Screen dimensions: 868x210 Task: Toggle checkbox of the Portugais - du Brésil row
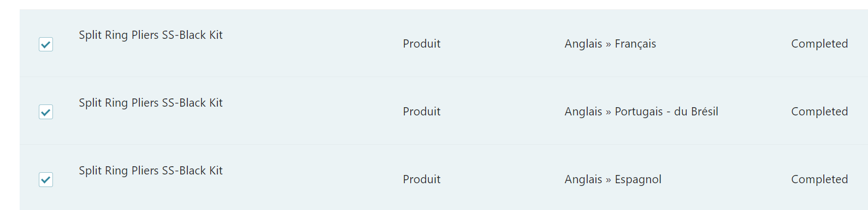pyautogui.click(x=46, y=112)
